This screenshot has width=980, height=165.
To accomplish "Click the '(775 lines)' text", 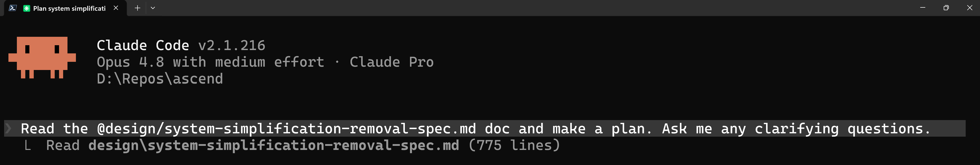I will point(514,145).
